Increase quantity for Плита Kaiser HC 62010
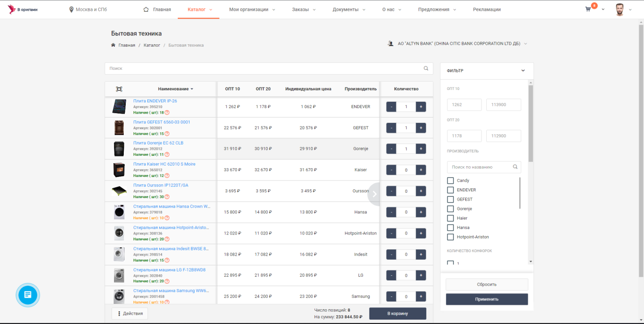Screen dimensions: 644x324 (x=421, y=170)
